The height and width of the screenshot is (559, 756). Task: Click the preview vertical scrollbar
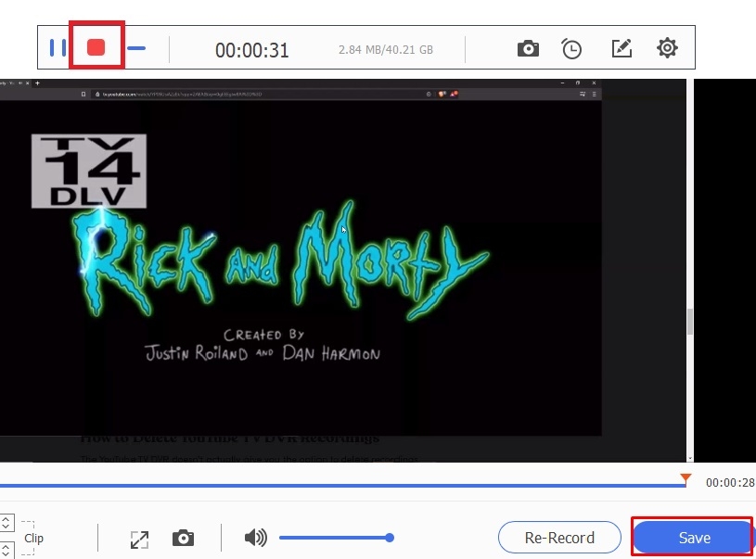[x=689, y=320]
